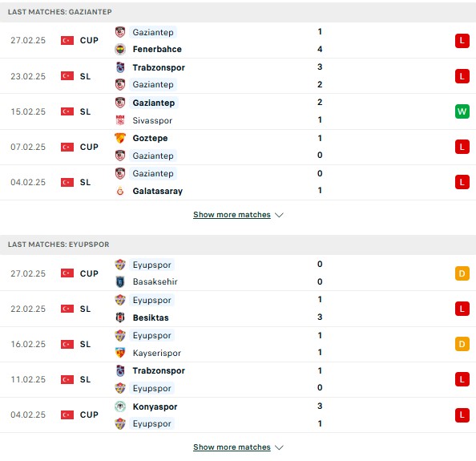476x461 pixels.
Task: Open the green W result badge
Action: pyautogui.click(x=462, y=111)
